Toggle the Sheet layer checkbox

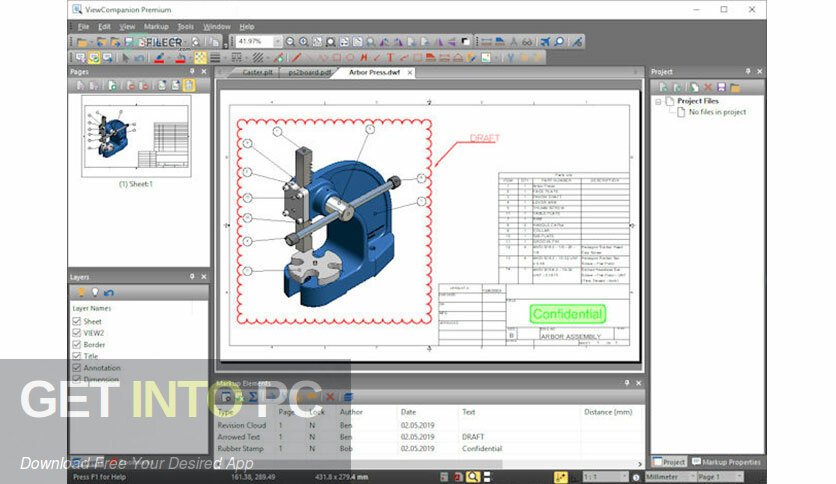[x=77, y=321]
